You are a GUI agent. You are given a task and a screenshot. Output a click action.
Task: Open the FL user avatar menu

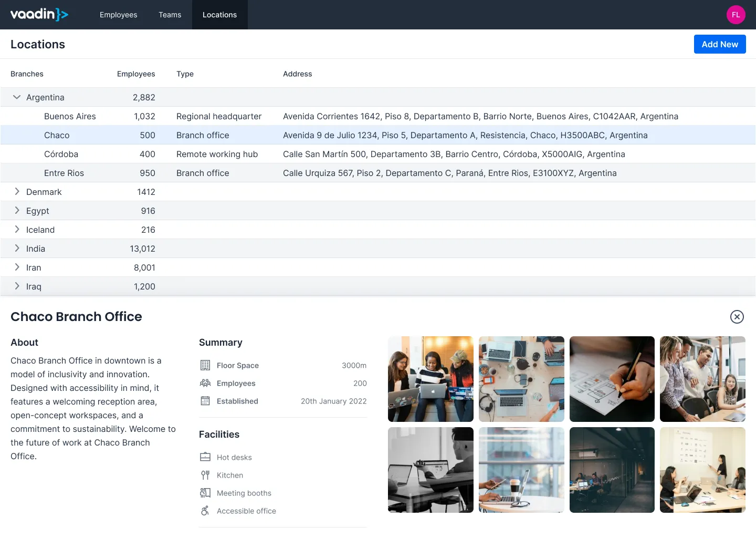pyautogui.click(x=736, y=15)
